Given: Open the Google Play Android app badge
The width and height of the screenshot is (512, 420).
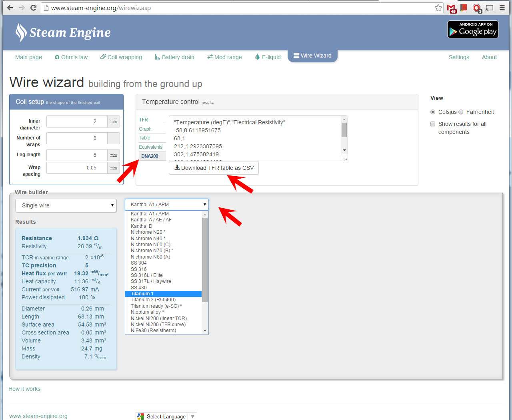Looking at the screenshot, I should [x=473, y=30].
